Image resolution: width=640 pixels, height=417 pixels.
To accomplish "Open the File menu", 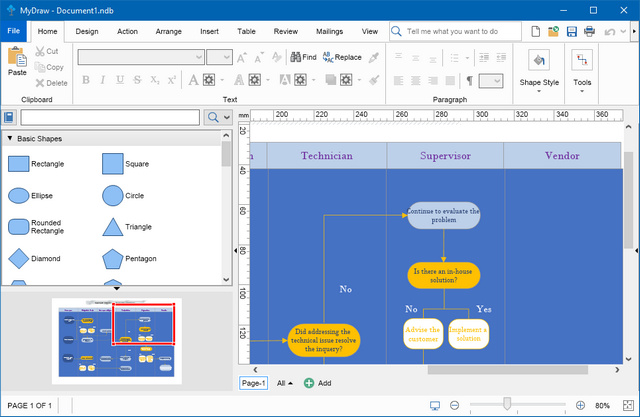I will (14, 31).
